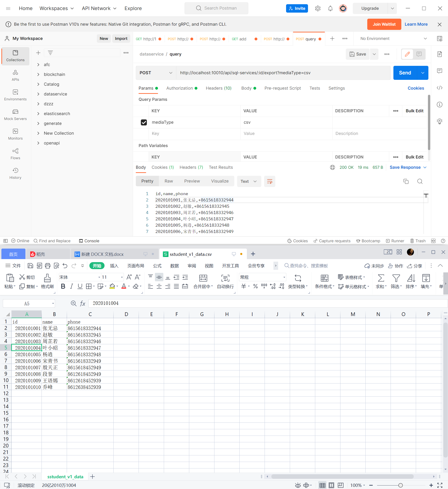The height and width of the screenshot is (489, 448).
Task: Click the Cookies link beside request tabs
Action: [x=416, y=88]
